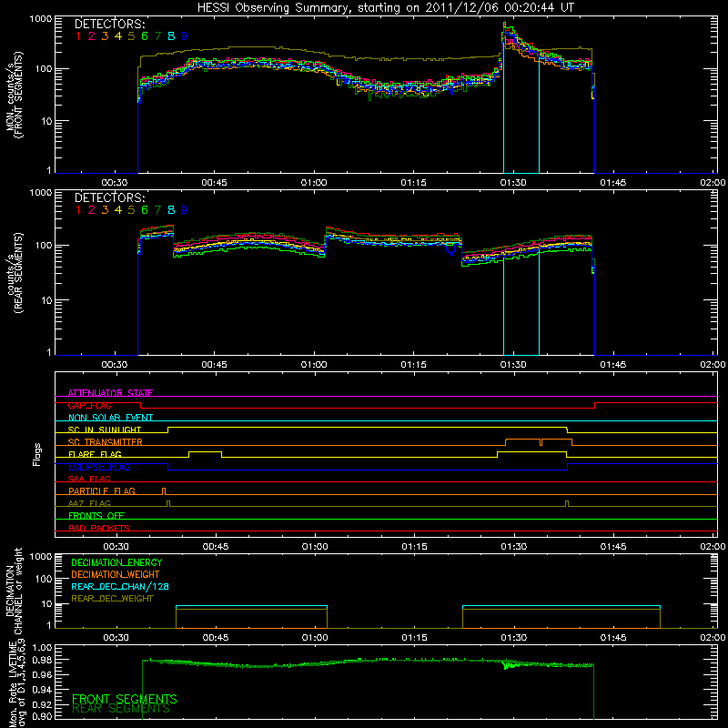Click orange detector 3 in the front segments legend
The height and width of the screenshot is (728, 728).
(x=105, y=36)
